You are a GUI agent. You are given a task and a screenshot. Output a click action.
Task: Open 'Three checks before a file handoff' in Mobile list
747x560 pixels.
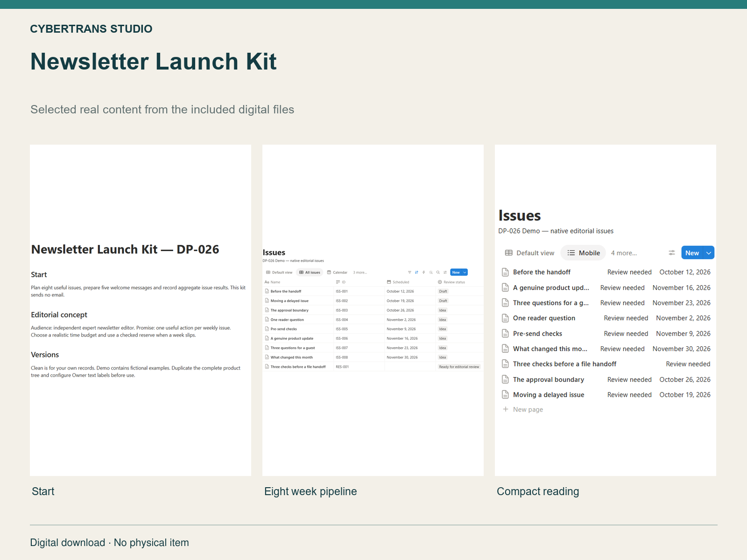coord(564,364)
